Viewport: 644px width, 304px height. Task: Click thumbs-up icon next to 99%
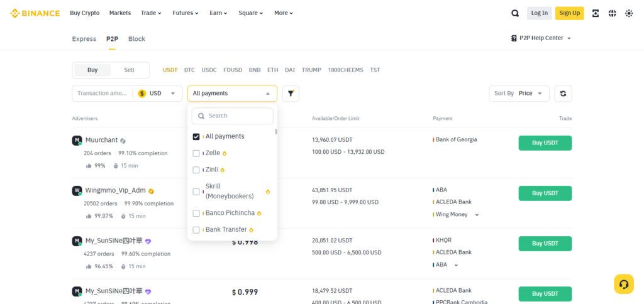89,166
